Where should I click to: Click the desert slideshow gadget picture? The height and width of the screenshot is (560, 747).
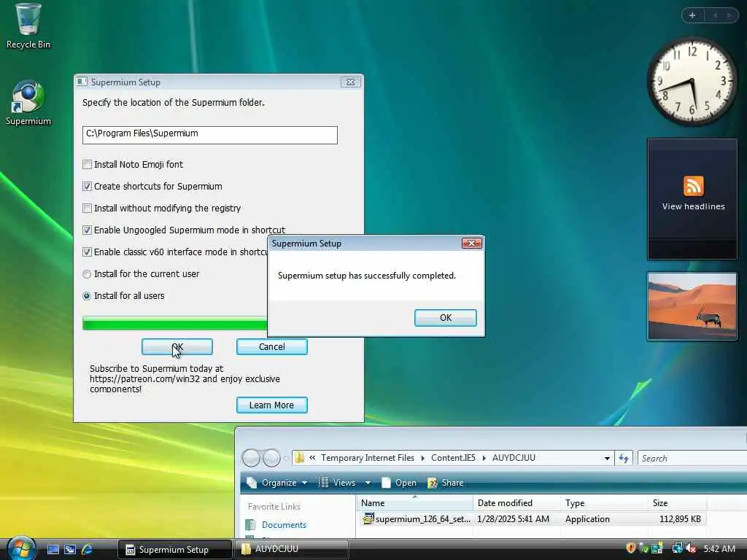pyautogui.click(x=692, y=306)
